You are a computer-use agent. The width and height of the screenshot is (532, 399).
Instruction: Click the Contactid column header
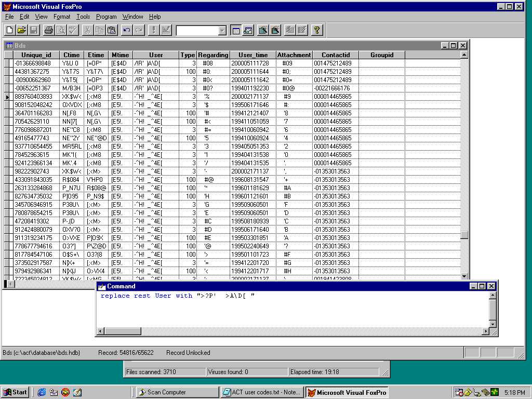click(x=336, y=55)
